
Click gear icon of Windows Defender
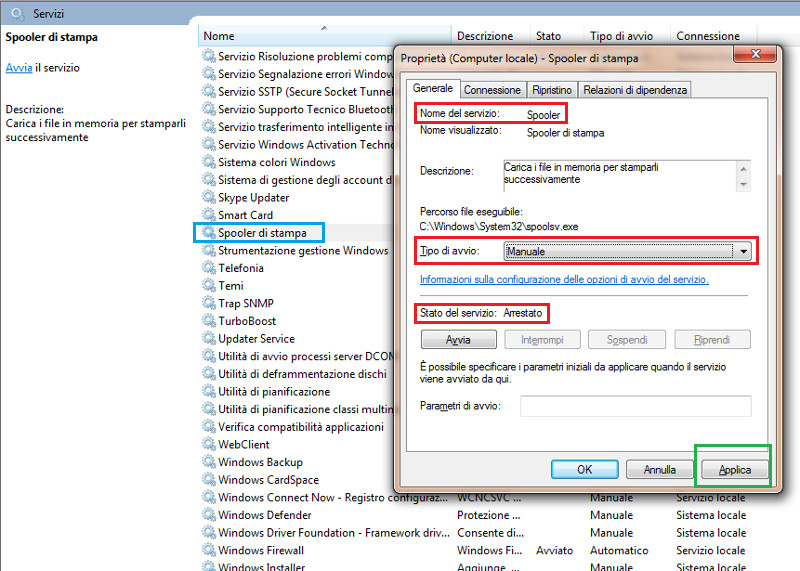click(209, 514)
